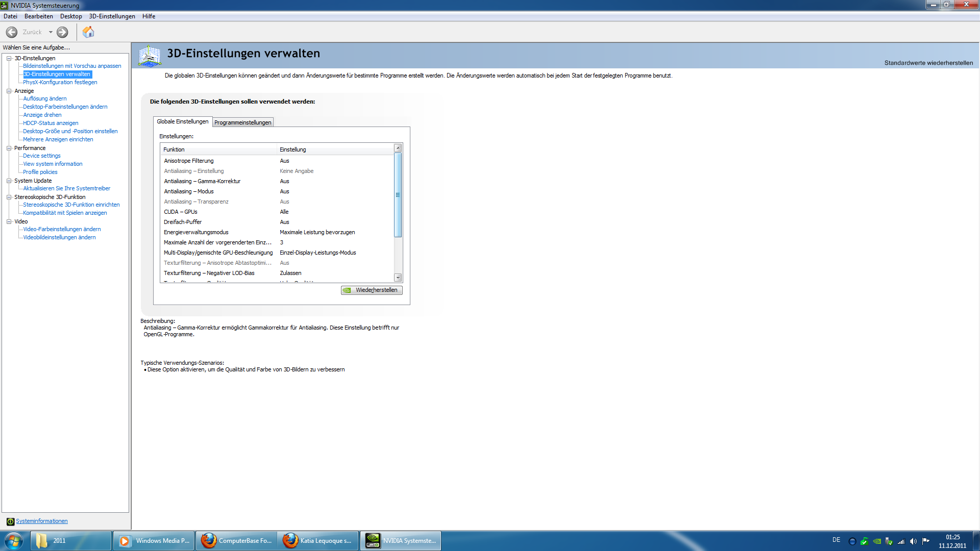Image resolution: width=980 pixels, height=551 pixels.
Task: Switch to Programmeinstellungen tab
Action: [243, 122]
